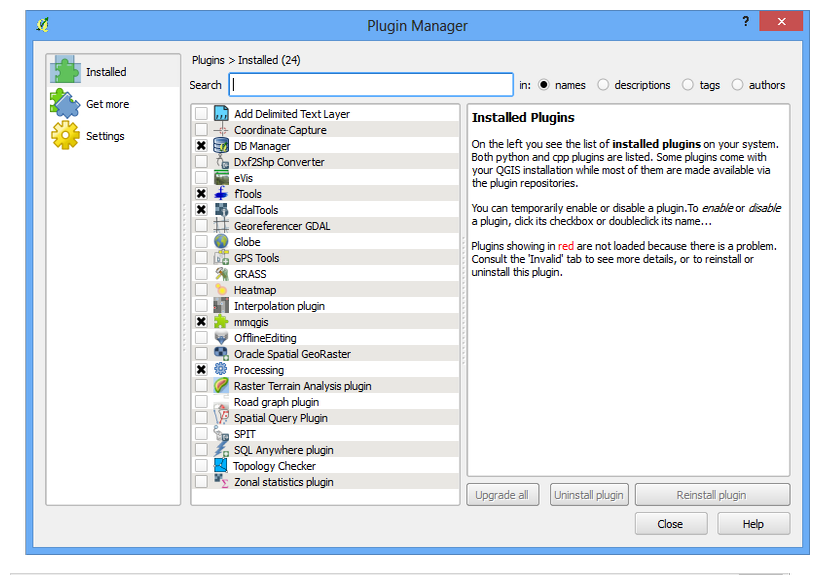Enable the Add Delimited Text Layer checkbox

point(201,113)
